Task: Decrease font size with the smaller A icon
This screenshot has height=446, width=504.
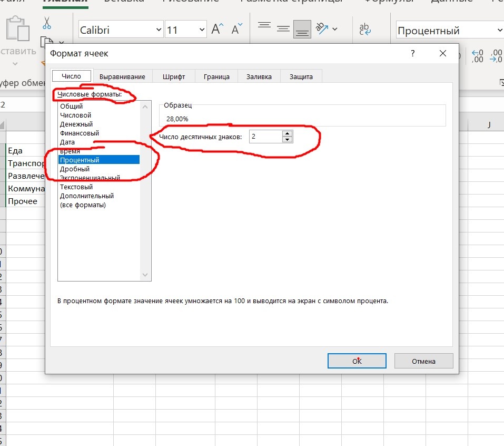Action: pyautogui.click(x=236, y=29)
